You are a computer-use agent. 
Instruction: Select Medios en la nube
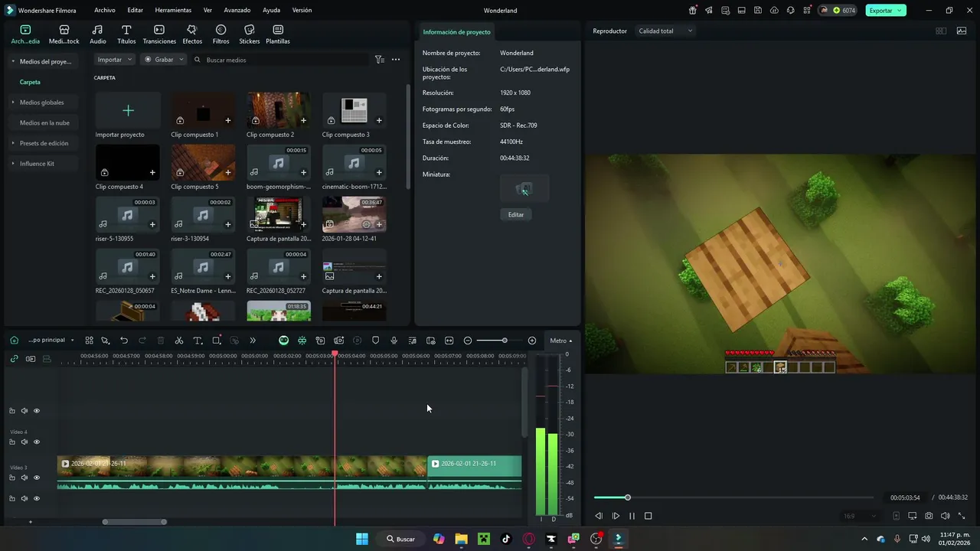pyautogui.click(x=44, y=122)
